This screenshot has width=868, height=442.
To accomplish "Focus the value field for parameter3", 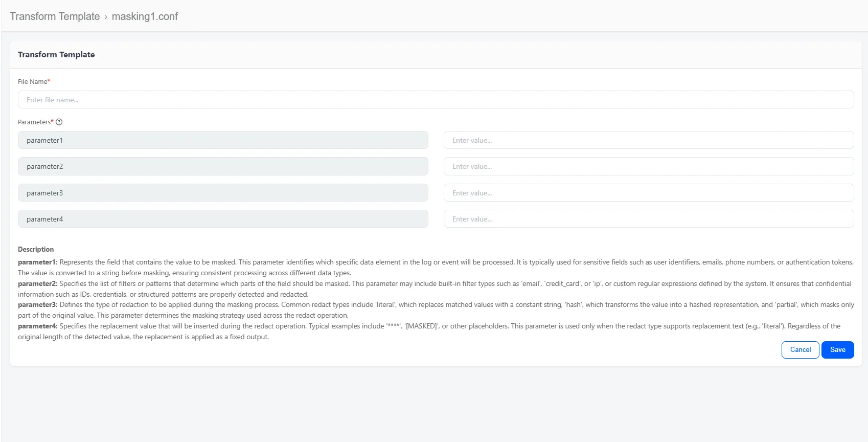I will [649, 193].
